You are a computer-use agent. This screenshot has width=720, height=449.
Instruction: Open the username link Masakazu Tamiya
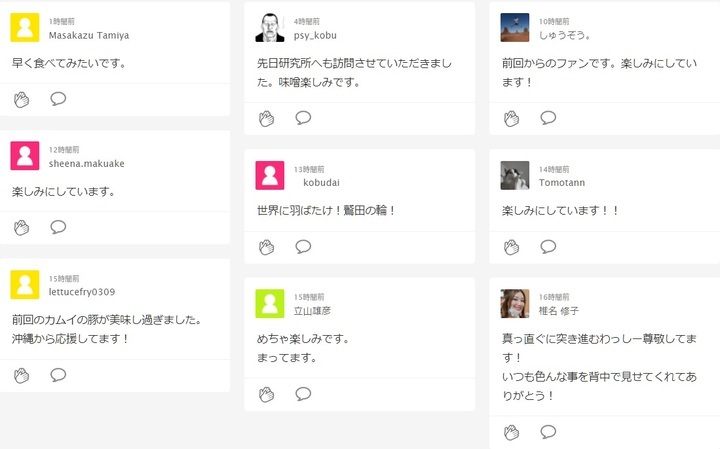[x=89, y=35]
